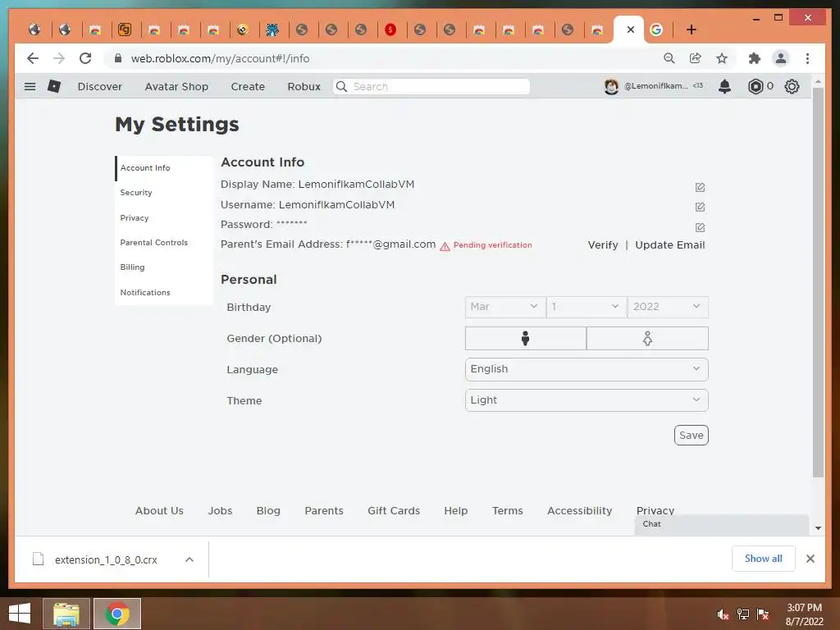
Task: Click the Chrome zoom magnifier icon
Action: coord(669,58)
